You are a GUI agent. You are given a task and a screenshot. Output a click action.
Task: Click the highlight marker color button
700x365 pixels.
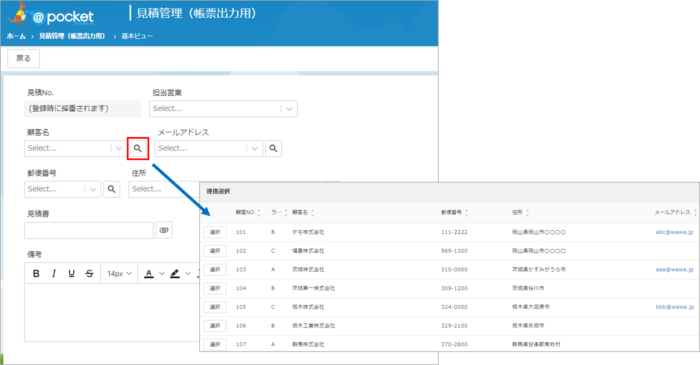(175, 274)
